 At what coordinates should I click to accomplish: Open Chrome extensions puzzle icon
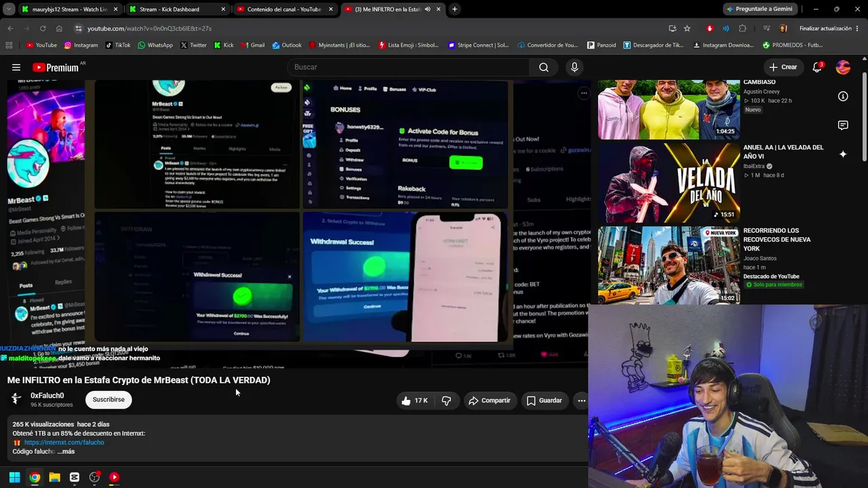tap(743, 28)
